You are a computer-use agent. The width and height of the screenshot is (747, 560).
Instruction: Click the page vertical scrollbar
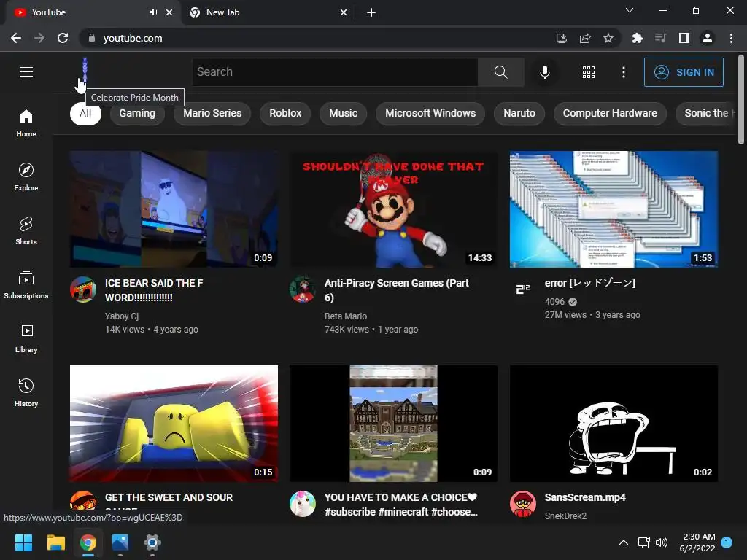click(741, 100)
